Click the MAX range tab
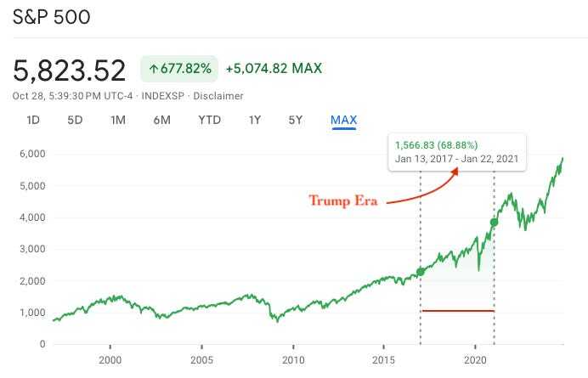Image resolution: width=588 pixels, height=378 pixels. tap(344, 120)
